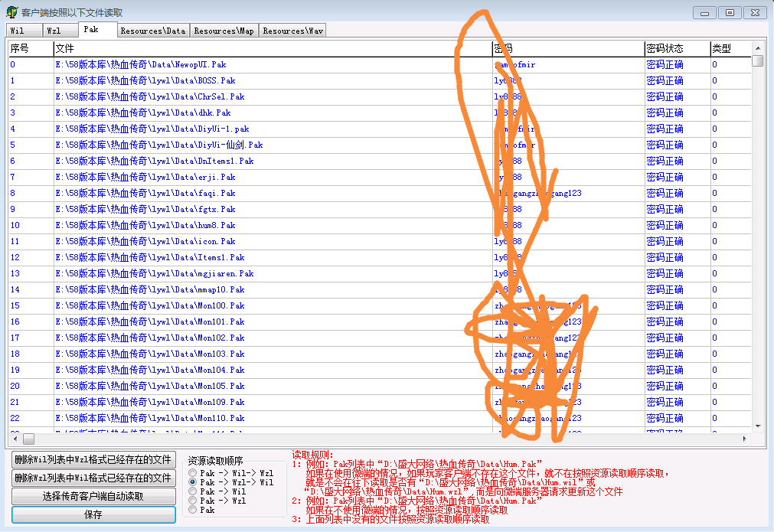Image resolution: width=774 pixels, height=532 pixels.
Task: Click the vertical scrollbar up arrow
Action: pyautogui.click(x=757, y=48)
